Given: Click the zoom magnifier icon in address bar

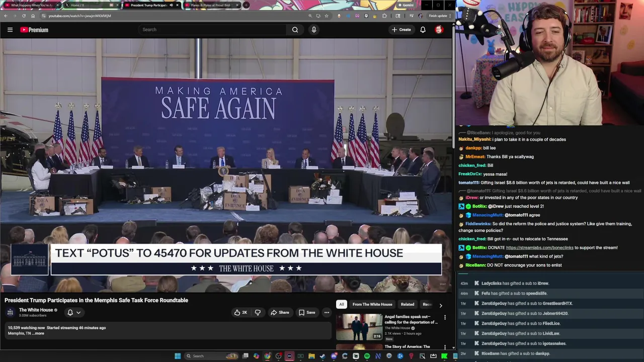Looking at the screenshot, I should point(310,16).
